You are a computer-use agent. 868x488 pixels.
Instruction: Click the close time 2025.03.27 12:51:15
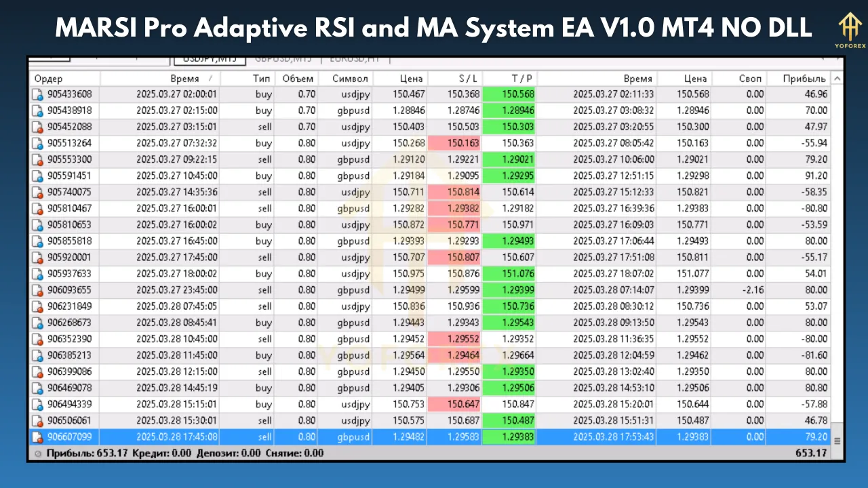(x=613, y=176)
